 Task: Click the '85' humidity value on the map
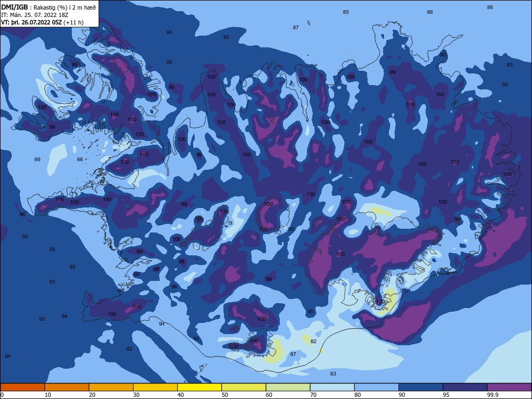[346, 12]
